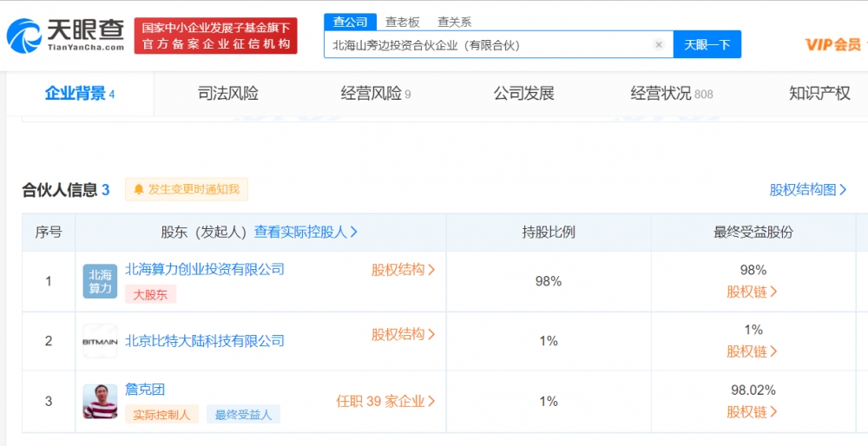Select the 查公司 search tab
868x446 pixels.
(x=350, y=23)
